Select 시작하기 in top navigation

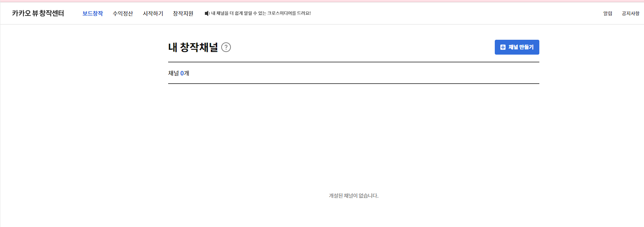pyautogui.click(x=153, y=13)
